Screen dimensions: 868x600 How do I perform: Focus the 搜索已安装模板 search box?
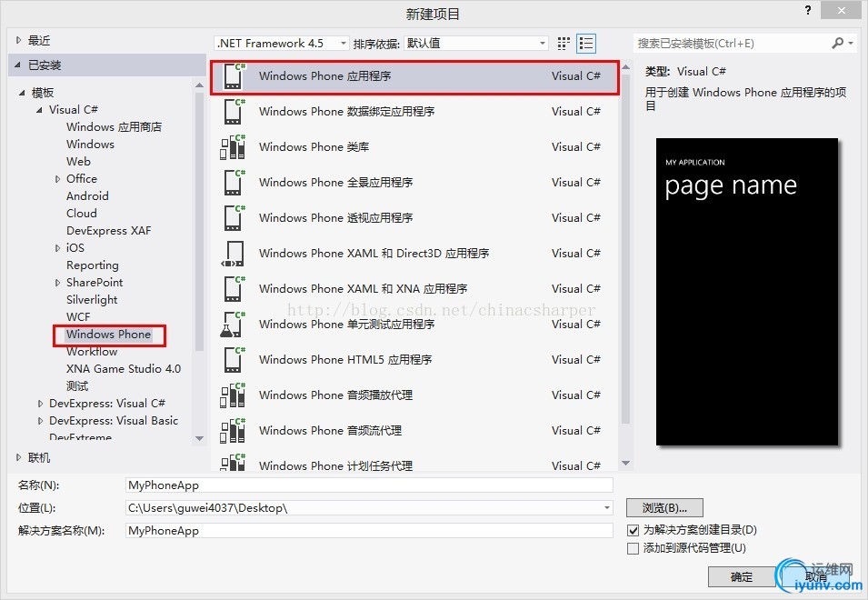(732, 43)
